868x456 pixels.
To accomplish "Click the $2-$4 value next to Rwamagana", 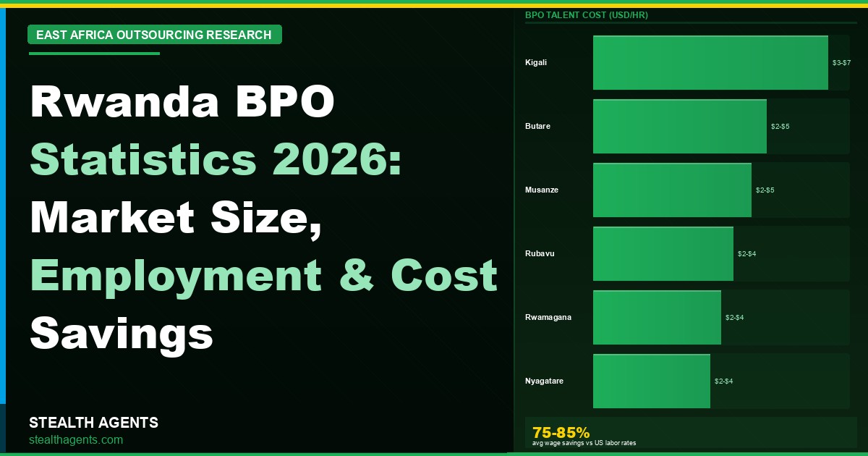I will 734,318.
